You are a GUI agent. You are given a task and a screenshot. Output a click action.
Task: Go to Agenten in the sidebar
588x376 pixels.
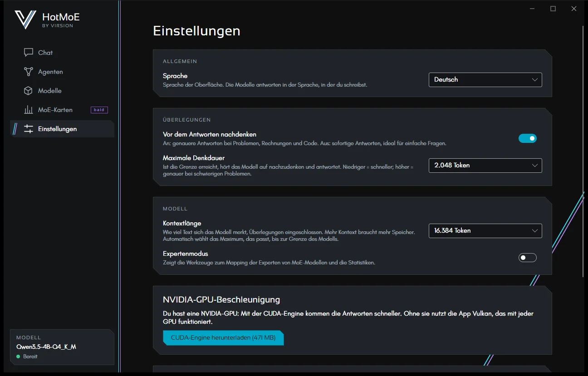click(62, 72)
